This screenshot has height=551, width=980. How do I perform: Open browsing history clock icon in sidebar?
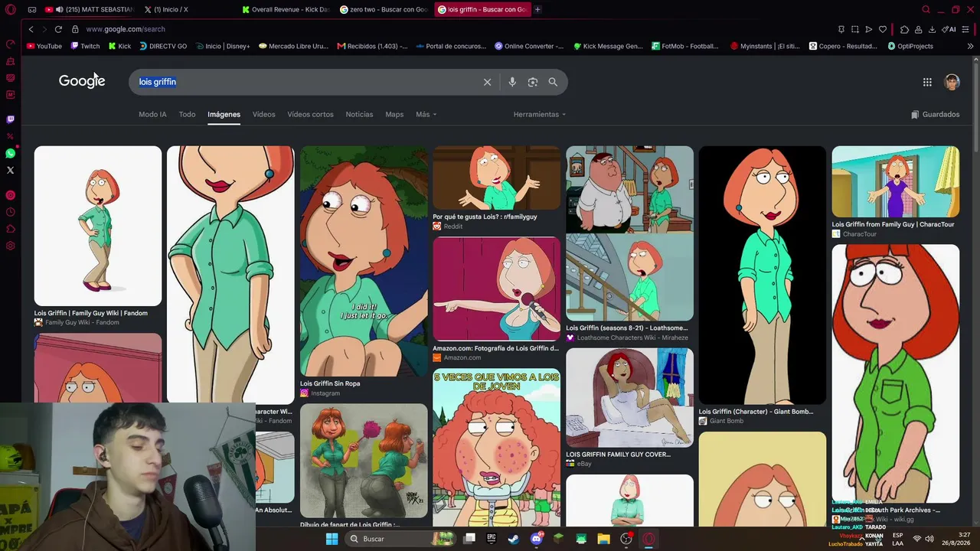(10, 212)
